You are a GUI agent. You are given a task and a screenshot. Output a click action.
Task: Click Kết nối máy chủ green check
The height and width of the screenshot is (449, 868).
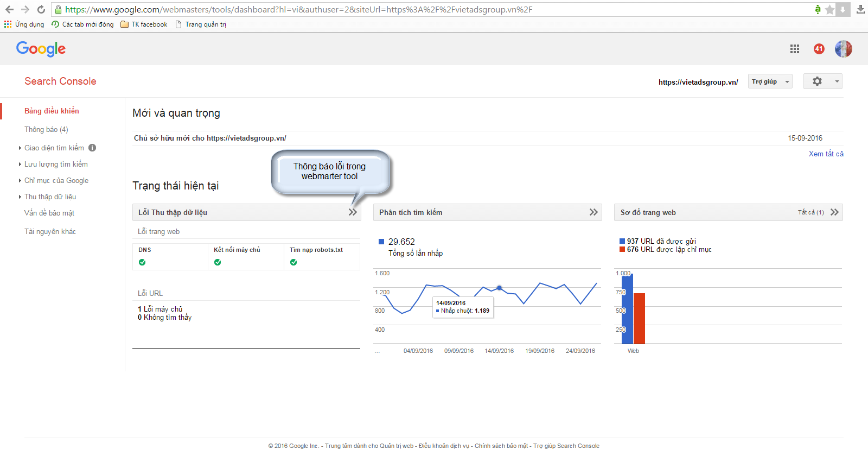pyautogui.click(x=218, y=262)
